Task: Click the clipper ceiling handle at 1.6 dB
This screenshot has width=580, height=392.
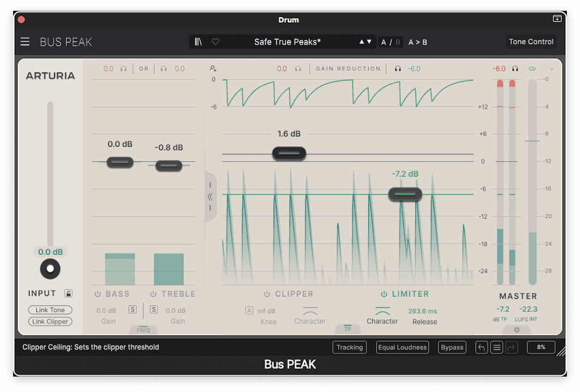Action: pos(289,153)
